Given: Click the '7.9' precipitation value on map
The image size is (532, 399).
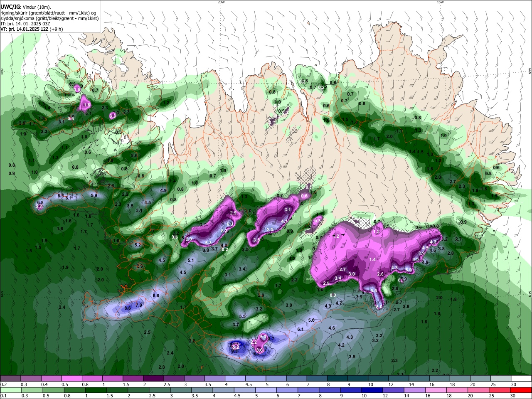Looking at the screenshot, I should click(139, 305).
